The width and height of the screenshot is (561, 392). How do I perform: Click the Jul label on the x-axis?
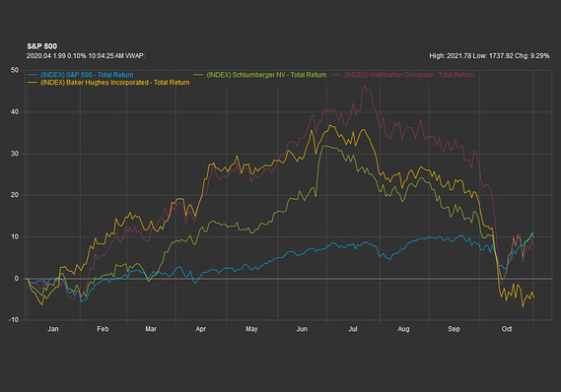point(353,329)
